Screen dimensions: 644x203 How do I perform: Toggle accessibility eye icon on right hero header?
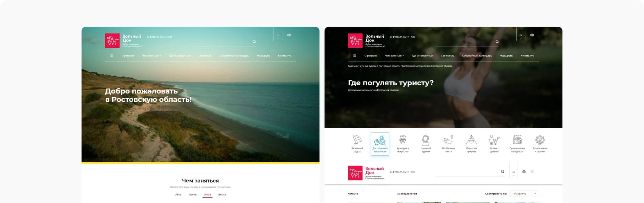click(x=532, y=35)
